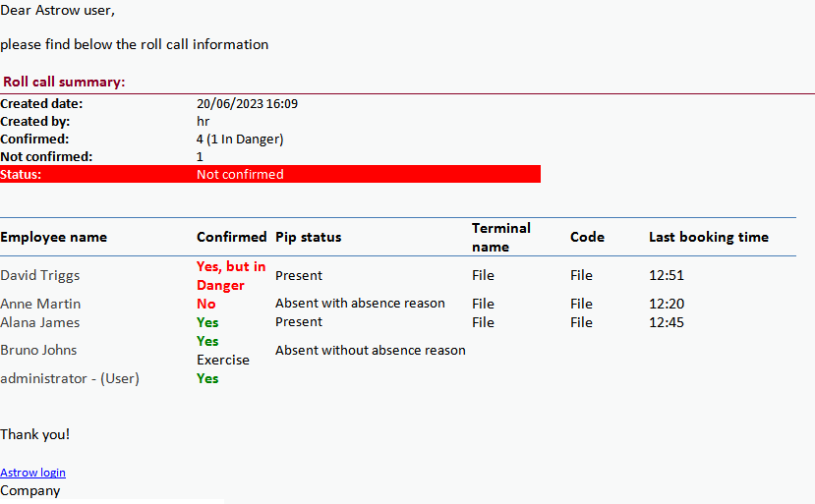Select the "Pip status" column header
815x504 pixels.
[308, 237]
